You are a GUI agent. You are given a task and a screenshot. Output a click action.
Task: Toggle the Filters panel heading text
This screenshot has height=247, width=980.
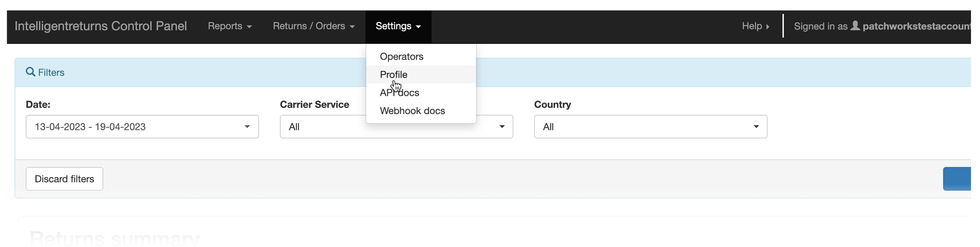tap(51, 72)
